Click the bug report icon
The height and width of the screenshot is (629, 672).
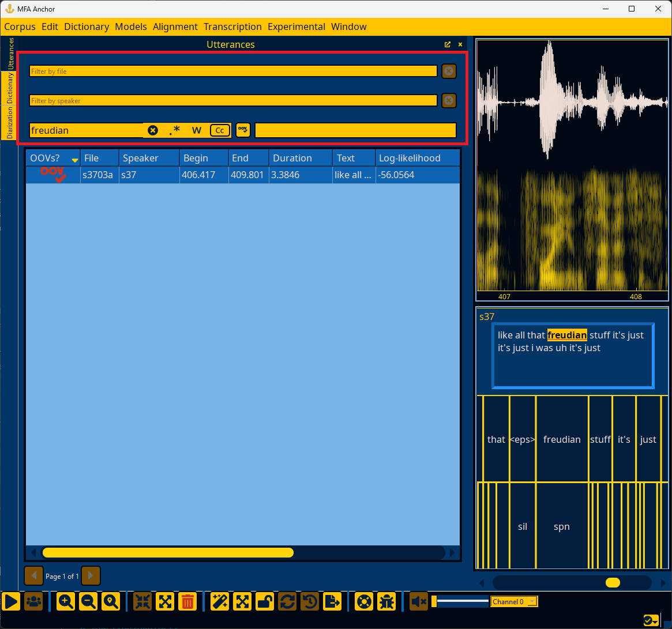coord(387,601)
